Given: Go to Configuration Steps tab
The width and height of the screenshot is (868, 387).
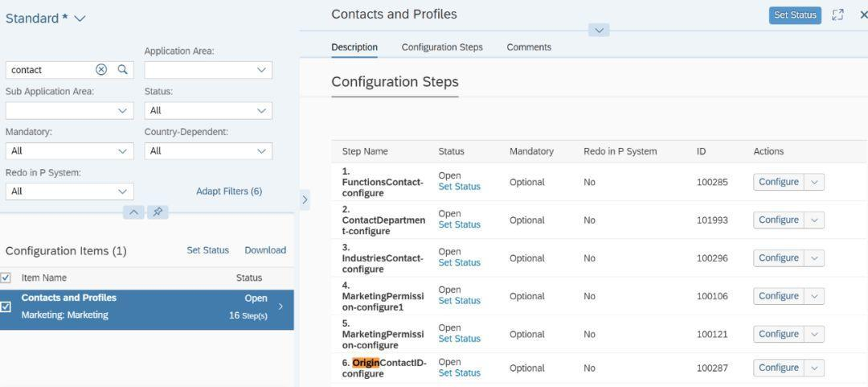Looking at the screenshot, I should coord(442,47).
